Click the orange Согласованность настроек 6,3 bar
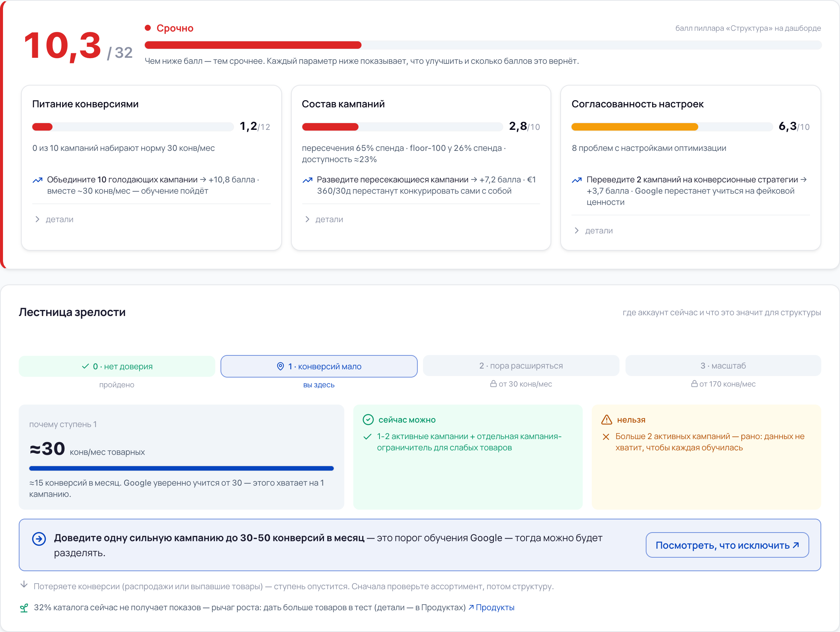Image resolution: width=840 pixels, height=632 pixels. [x=672, y=126]
